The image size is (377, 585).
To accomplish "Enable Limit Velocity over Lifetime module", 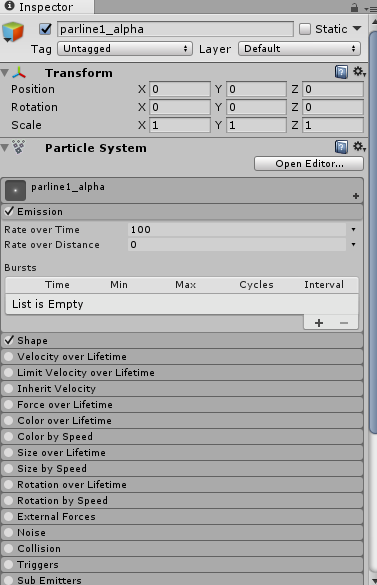I will (8, 372).
